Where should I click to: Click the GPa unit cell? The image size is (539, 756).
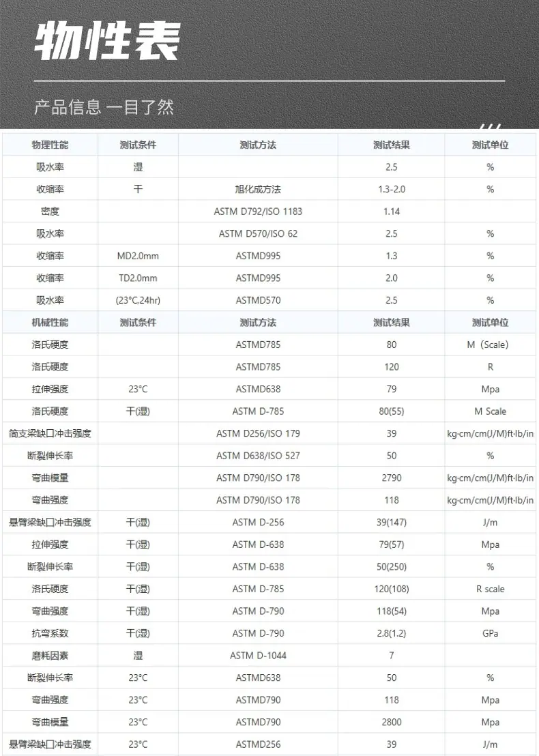pos(490,633)
